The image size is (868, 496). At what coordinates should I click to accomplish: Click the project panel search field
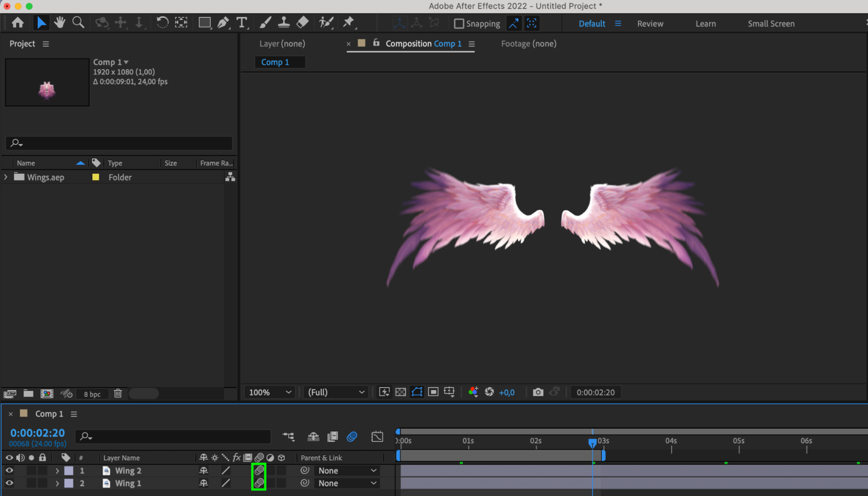pos(119,143)
